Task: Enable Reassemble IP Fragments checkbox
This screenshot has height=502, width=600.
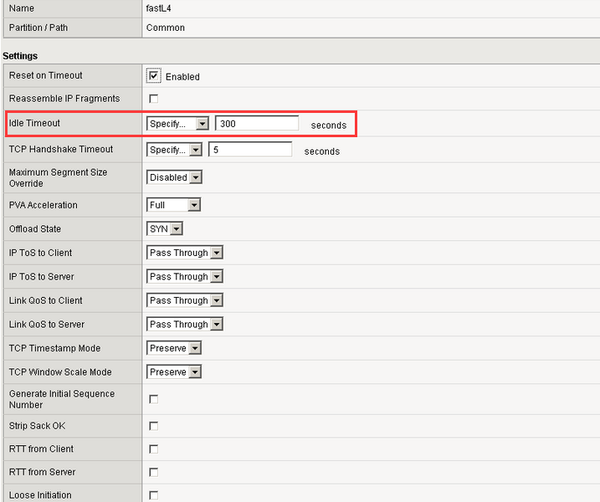Action: pos(154,98)
